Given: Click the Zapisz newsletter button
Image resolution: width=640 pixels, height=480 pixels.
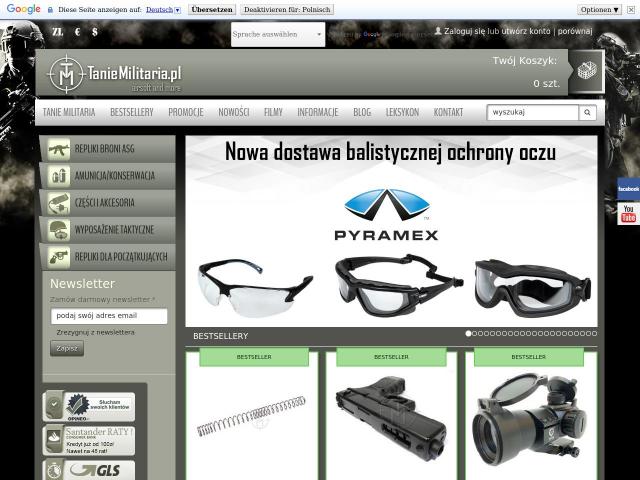Looking at the screenshot, I should (x=67, y=349).
